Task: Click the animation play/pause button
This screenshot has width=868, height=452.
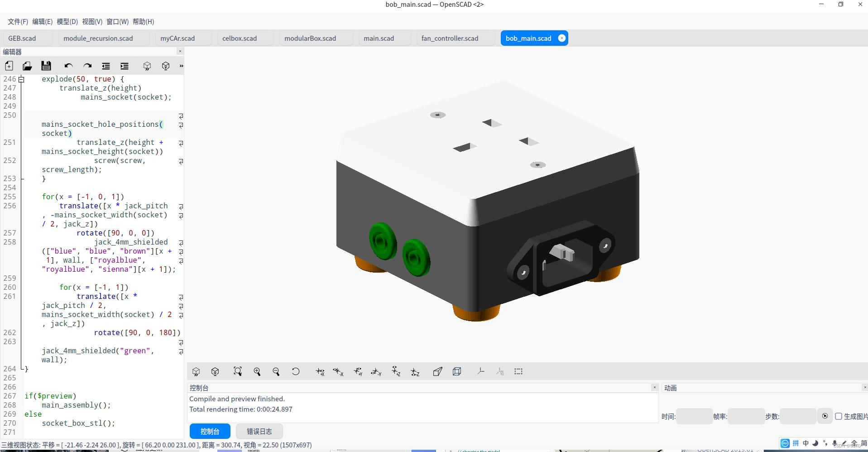Action: (x=825, y=416)
